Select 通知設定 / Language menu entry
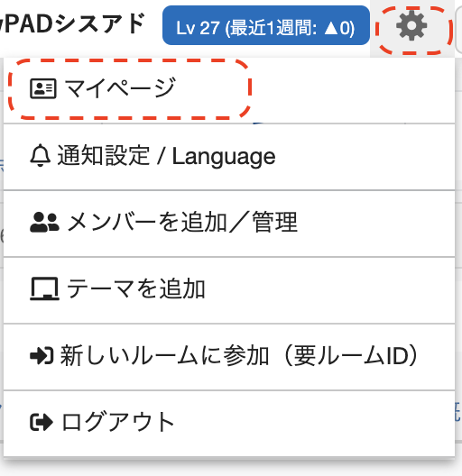This screenshot has width=462, height=476. point(229,157)
